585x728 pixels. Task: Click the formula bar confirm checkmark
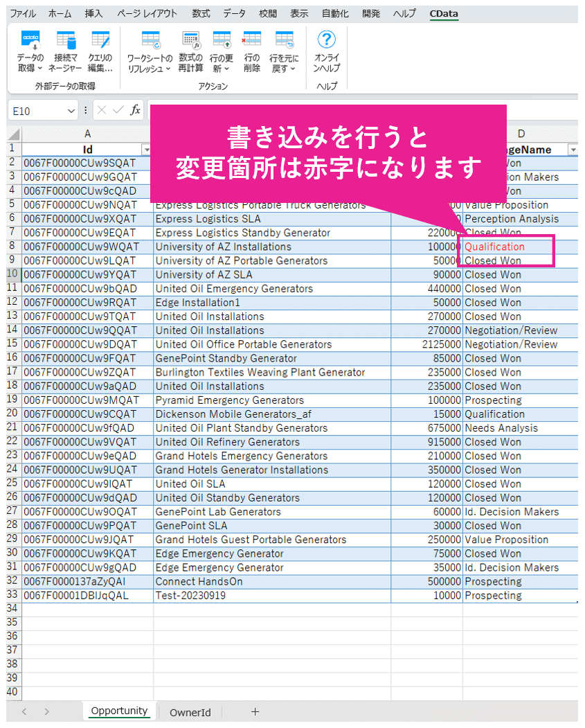coord(118,110)
